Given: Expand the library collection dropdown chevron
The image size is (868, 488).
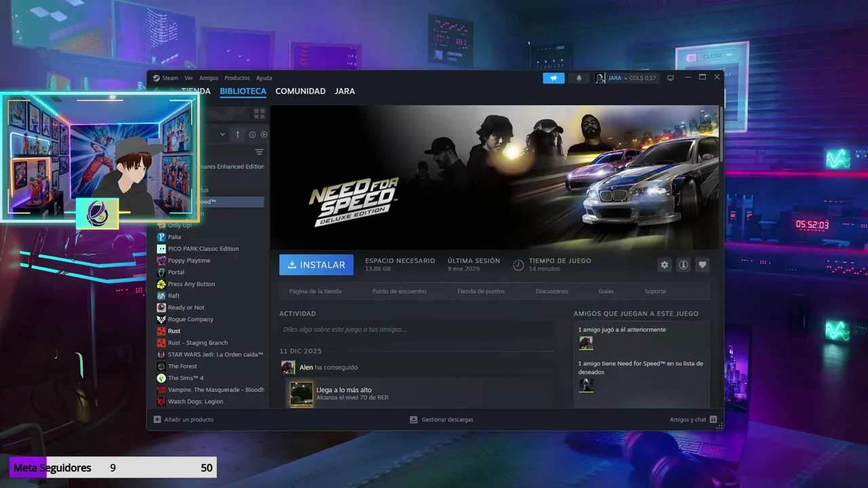Looking at the screenshot, I should (x=222, y=134).
